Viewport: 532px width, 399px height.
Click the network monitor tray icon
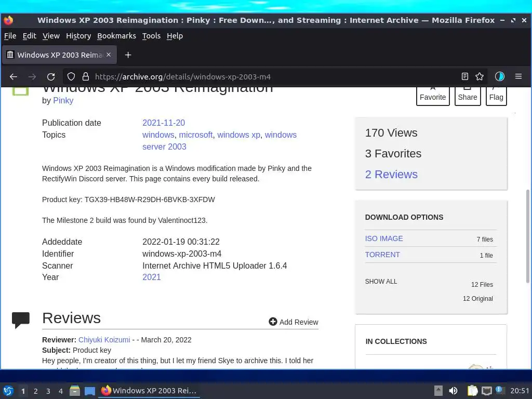coord(486,391)
